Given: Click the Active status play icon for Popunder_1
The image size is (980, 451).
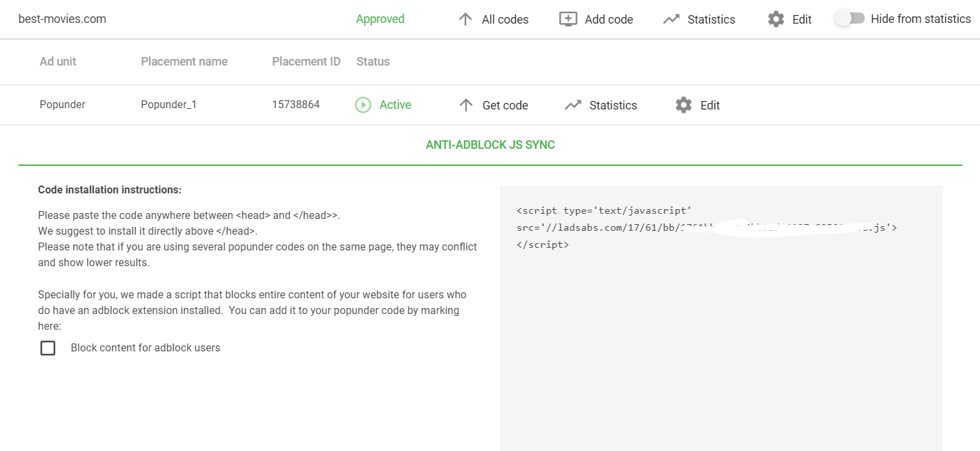Looking at the screenshot, I should coord(363,105).
